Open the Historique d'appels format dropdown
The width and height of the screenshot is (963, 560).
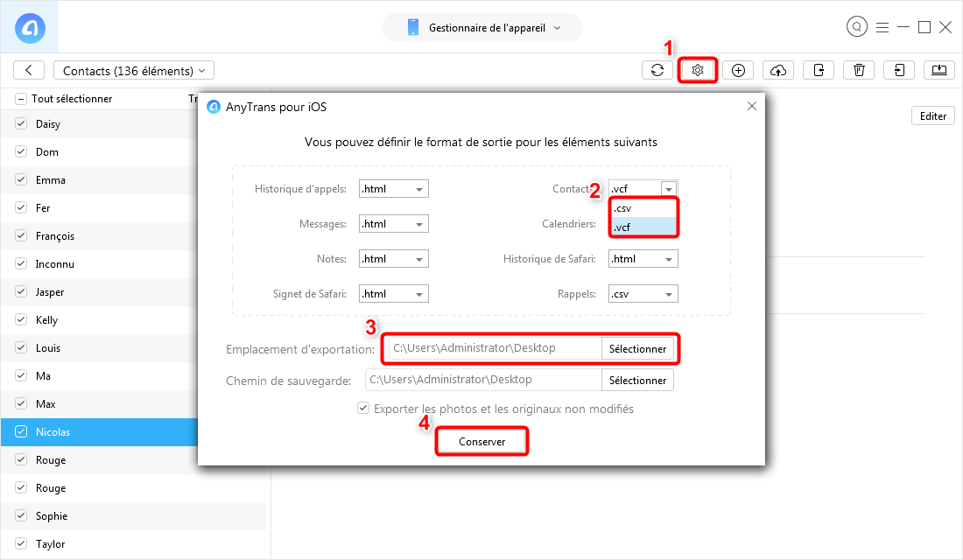click(x=394, y=188)
